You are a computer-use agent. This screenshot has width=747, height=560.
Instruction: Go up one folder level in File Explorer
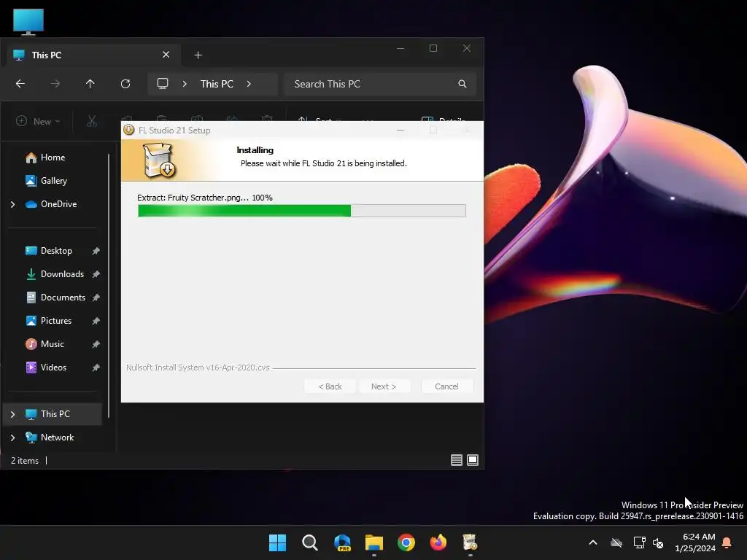pos(90,84)
